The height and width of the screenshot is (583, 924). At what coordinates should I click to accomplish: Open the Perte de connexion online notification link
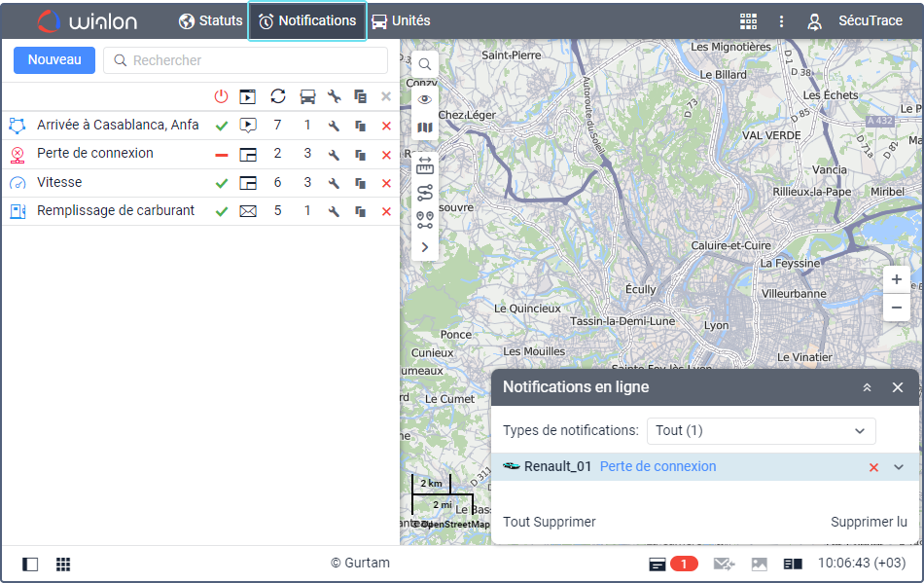pos(657,466)
